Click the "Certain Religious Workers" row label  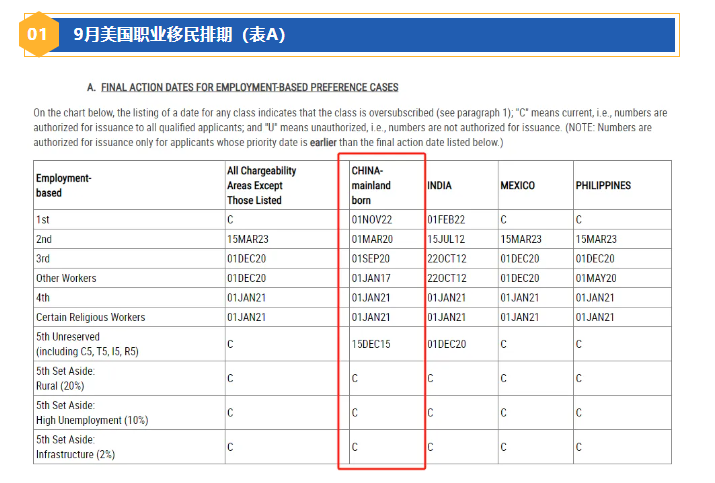click(x=90, y=317)
